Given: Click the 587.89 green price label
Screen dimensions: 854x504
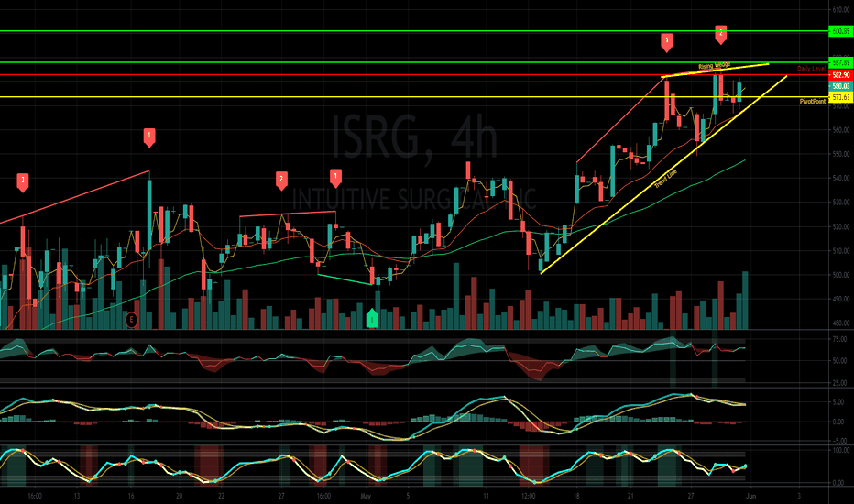Looking at the screenshot, I should click(x=840, y=62).
